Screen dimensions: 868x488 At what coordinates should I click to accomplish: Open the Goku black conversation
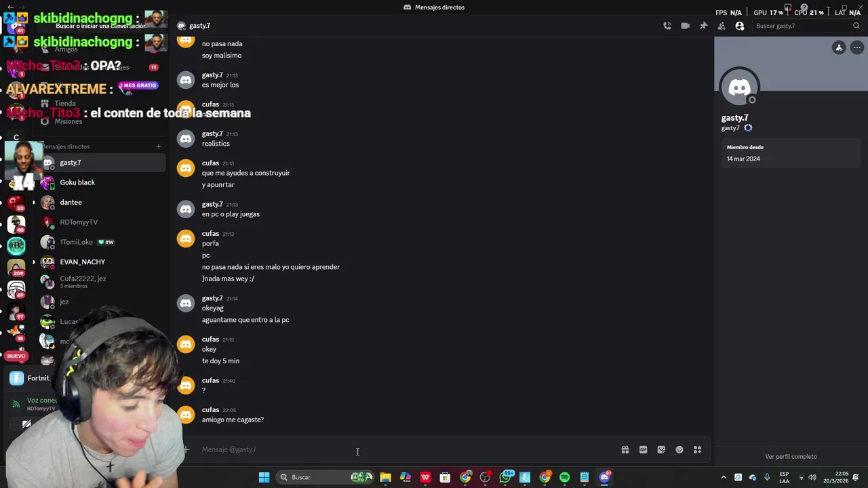[x=102, y=182]
